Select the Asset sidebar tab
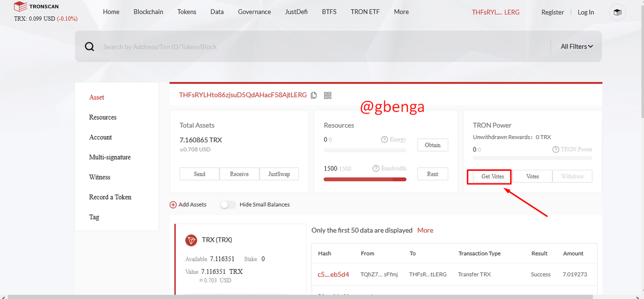The width and height of the screenshot is (644, 299). tap(97, 97)
